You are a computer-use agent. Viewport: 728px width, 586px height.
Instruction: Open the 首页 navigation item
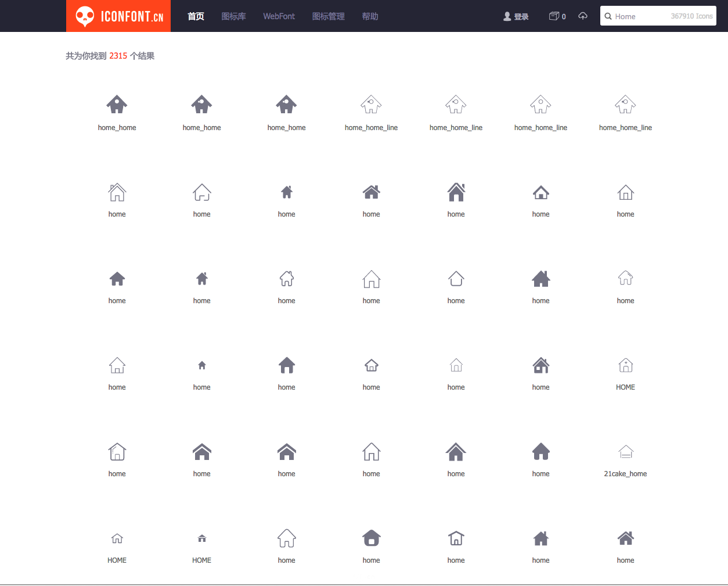196,16
